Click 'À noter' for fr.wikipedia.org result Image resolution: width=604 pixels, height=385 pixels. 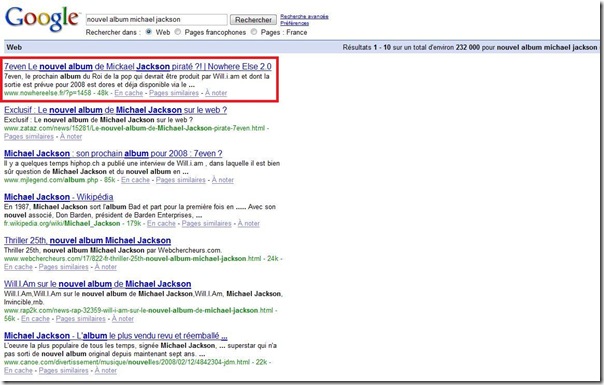tap(248, 224)
